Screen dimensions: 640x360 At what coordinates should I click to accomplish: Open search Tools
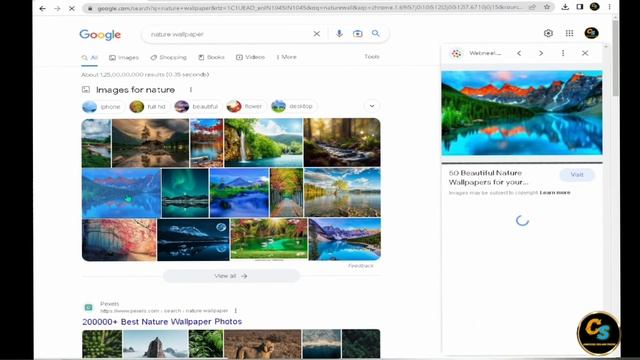(372, 57)
